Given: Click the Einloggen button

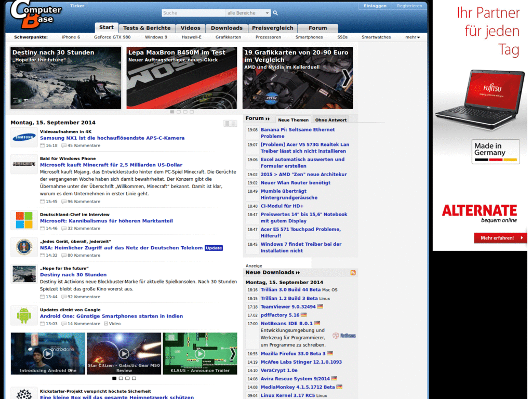Looking at the screenshot, I should [375, 6].
